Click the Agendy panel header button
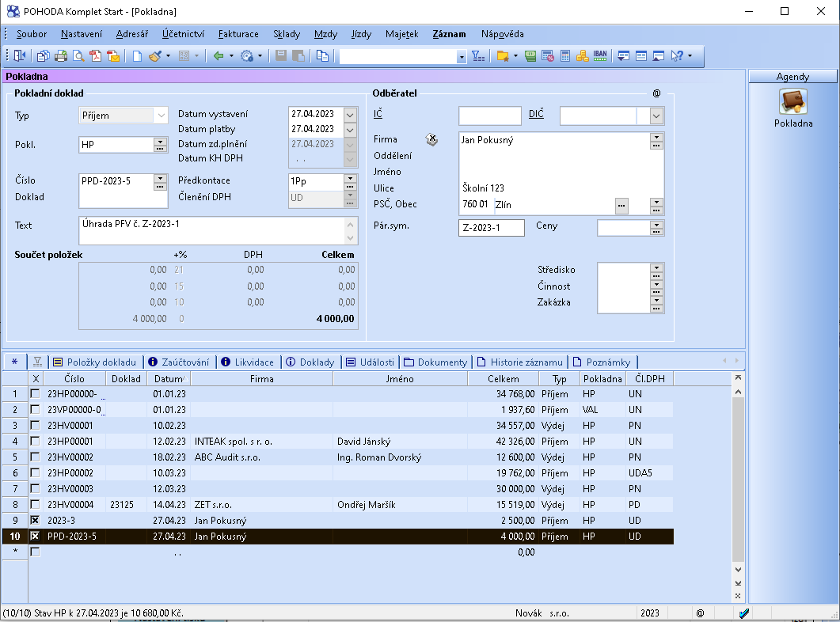The height and width of the screenshot is (622, 840). (x=792, y=77)
